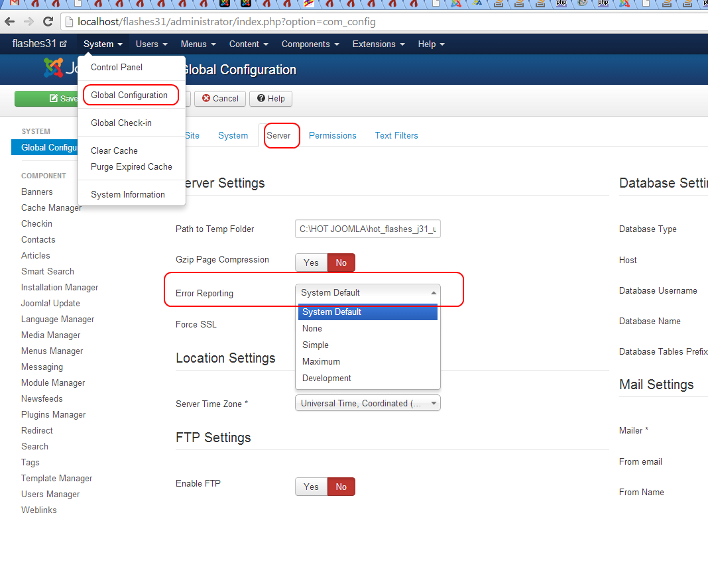Image resolution: width=708 pixels, height=588 pixels.
Task: Open Contacts sidebar link
Action: pos(38,239)
